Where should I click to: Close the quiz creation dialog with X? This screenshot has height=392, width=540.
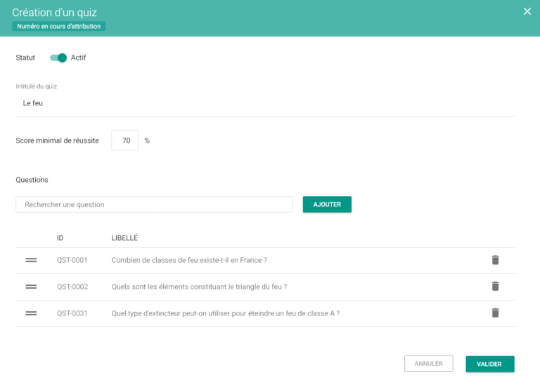(x=527, y=11)
